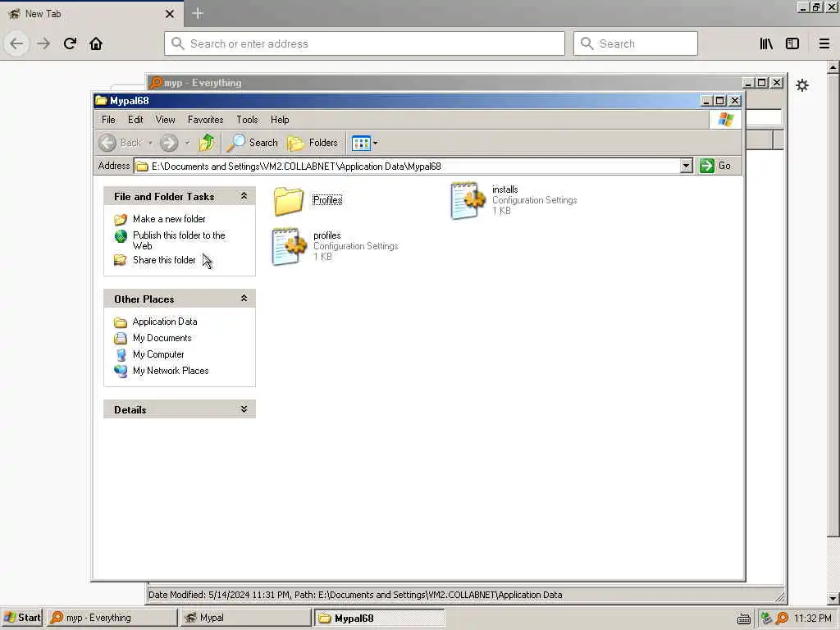The image size is (840, 630).
Task: Click the browser Search box
Action: click(x=636, y=43)
